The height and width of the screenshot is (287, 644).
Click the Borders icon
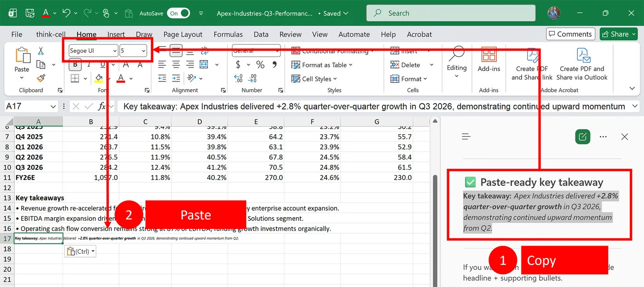[75, 78]
